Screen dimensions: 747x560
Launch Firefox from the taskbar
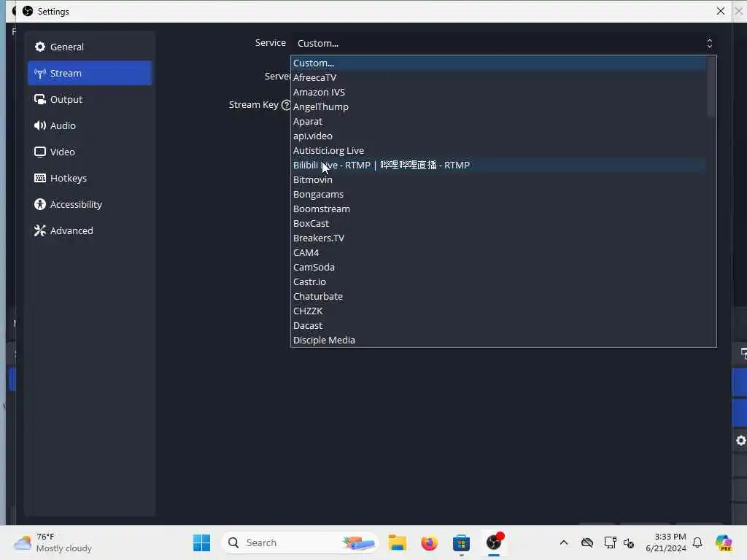429,542
